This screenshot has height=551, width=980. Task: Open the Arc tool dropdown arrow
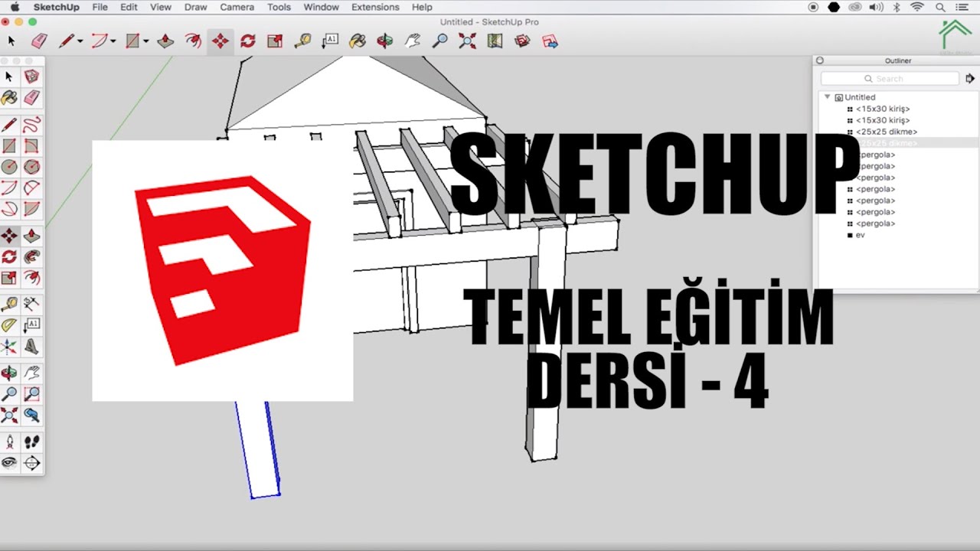point(113,41)
